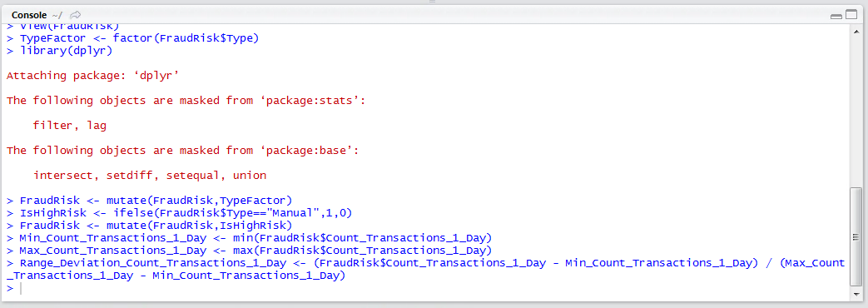
Task: Click 'masked from ‘package:stats’' message line
Action: coord(186,101)
